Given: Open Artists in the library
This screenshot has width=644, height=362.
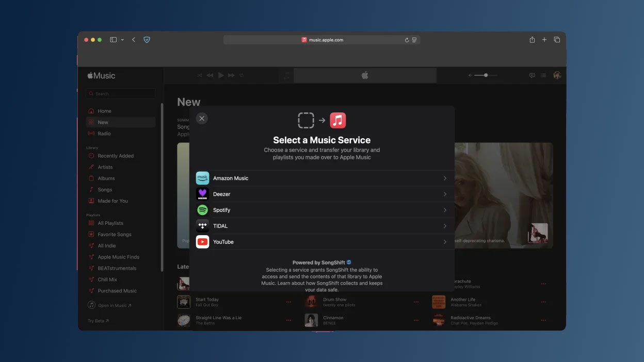Looking at the screenshot, I should tap(120, 167).
